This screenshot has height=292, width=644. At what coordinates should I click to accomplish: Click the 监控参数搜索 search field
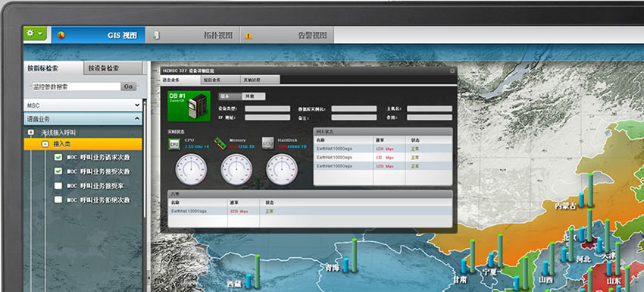click(x=76, y=86)
